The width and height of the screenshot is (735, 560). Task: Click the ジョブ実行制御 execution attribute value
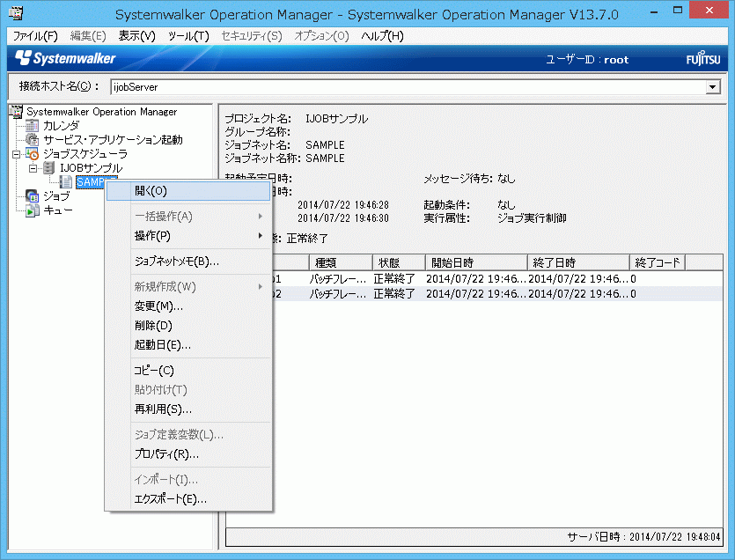click(532, 218)
